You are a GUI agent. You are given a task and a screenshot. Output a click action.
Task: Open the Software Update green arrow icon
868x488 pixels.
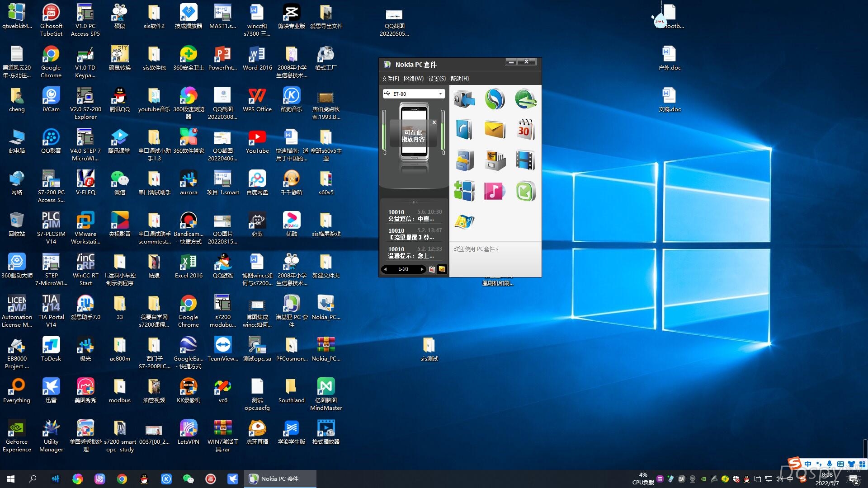pos(525,191)
